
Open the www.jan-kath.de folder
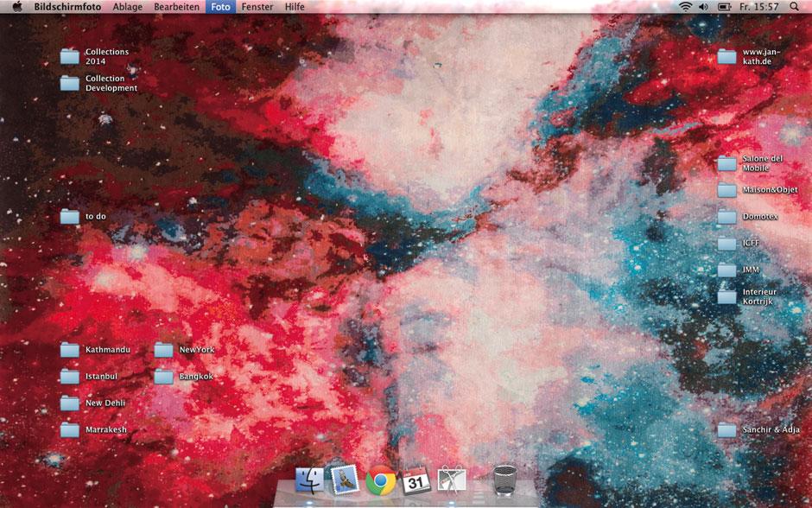(726, 54)
